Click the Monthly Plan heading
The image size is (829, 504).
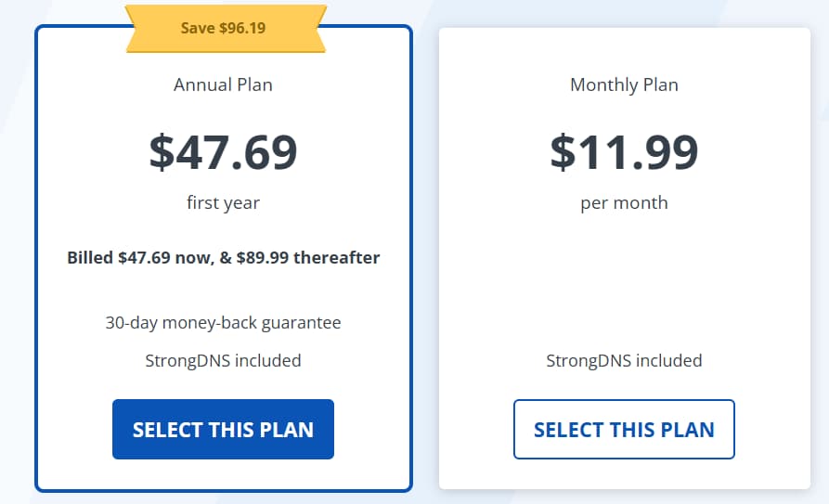[x=624, y=84]
